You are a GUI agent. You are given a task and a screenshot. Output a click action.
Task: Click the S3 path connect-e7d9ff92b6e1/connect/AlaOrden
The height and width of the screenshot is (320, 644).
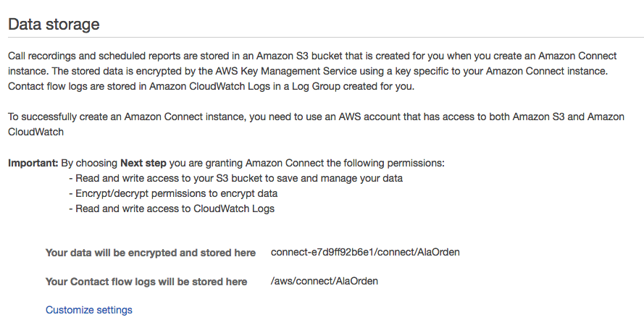tap(365, 253)
